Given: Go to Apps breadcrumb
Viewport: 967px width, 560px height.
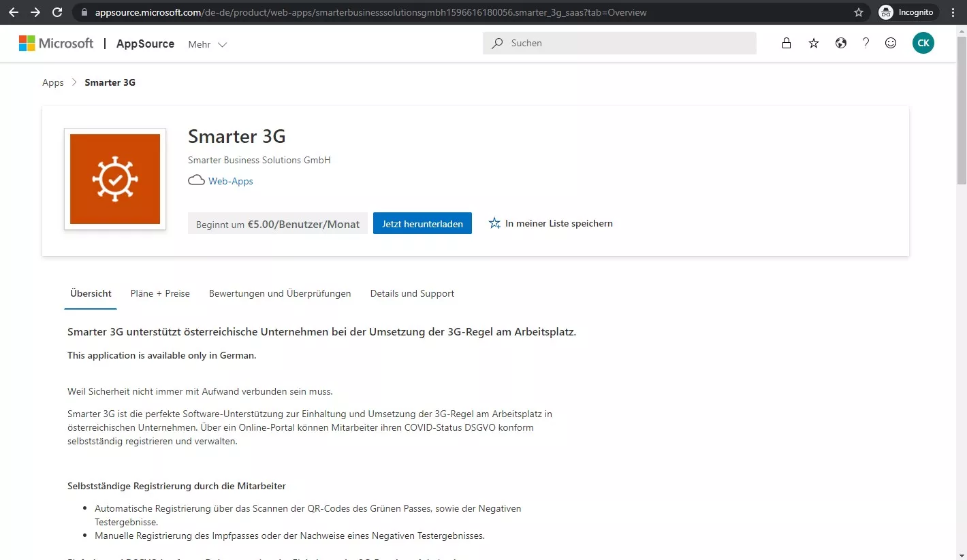Looking at the screenshot, I should coord(53,82).
